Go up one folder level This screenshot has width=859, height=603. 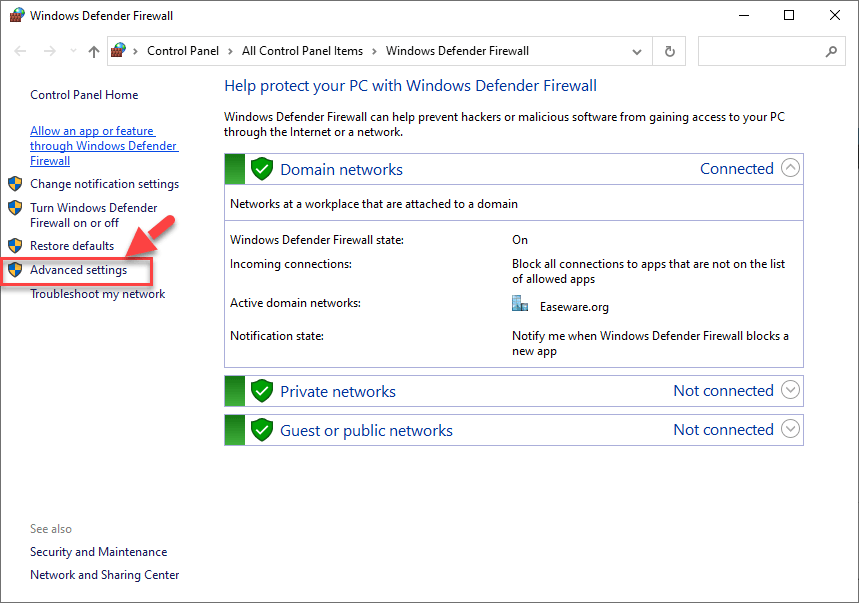[94, 51]
